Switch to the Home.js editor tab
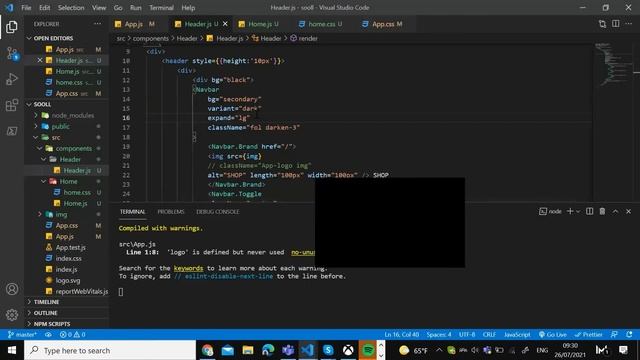 [259, 24]
